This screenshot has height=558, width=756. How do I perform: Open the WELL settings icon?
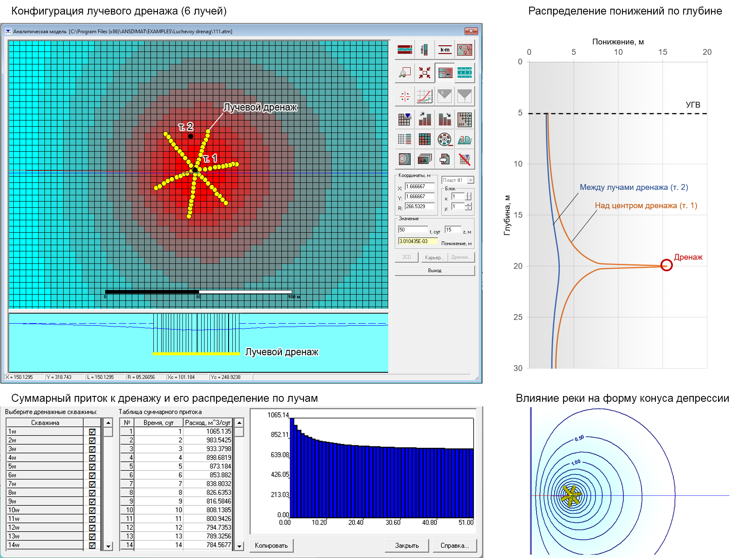(x=424, y=50)
